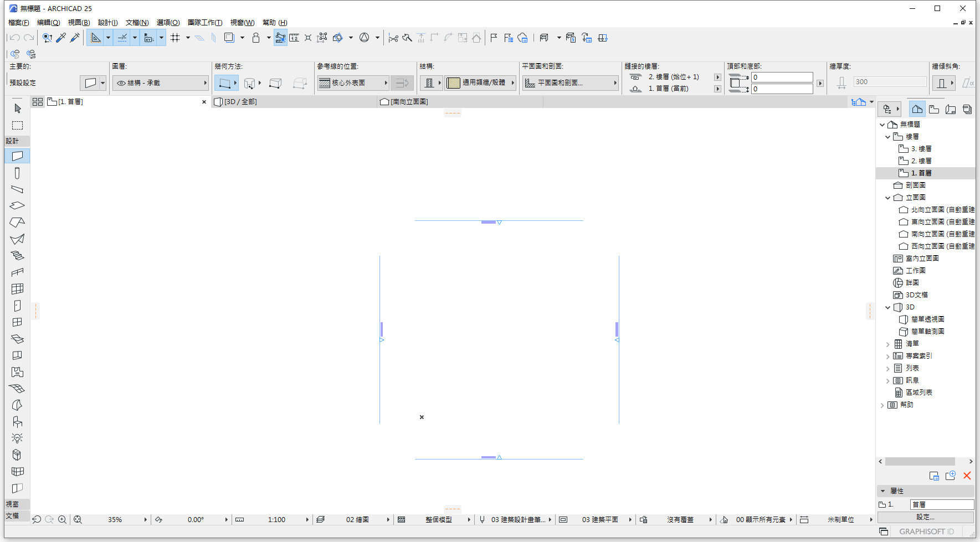The image size is (980, 542).
Task: Select the Curtain Wall tool
Action: pyautogui.click(x=17, y=289)
